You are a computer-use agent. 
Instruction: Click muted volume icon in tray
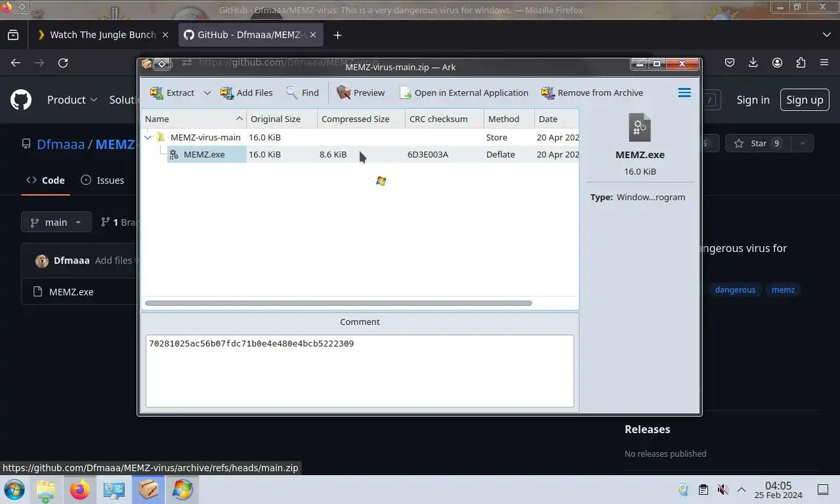(x=723, y=490)
